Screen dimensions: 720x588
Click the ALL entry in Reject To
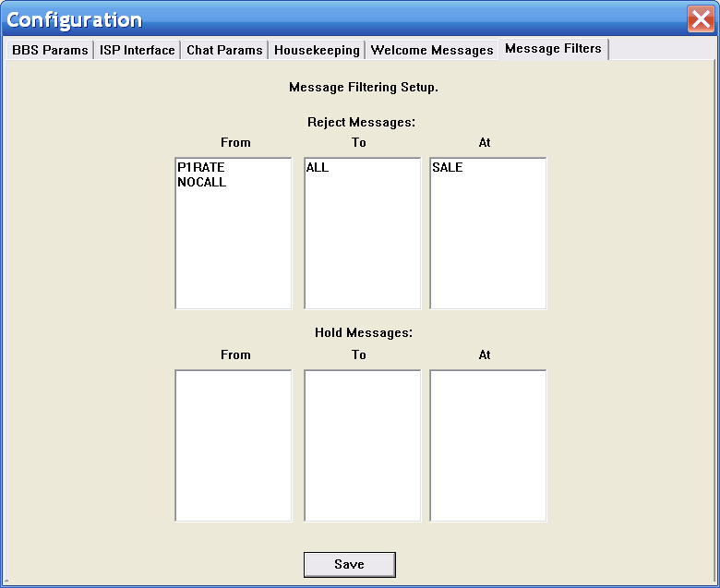(318, 168)
